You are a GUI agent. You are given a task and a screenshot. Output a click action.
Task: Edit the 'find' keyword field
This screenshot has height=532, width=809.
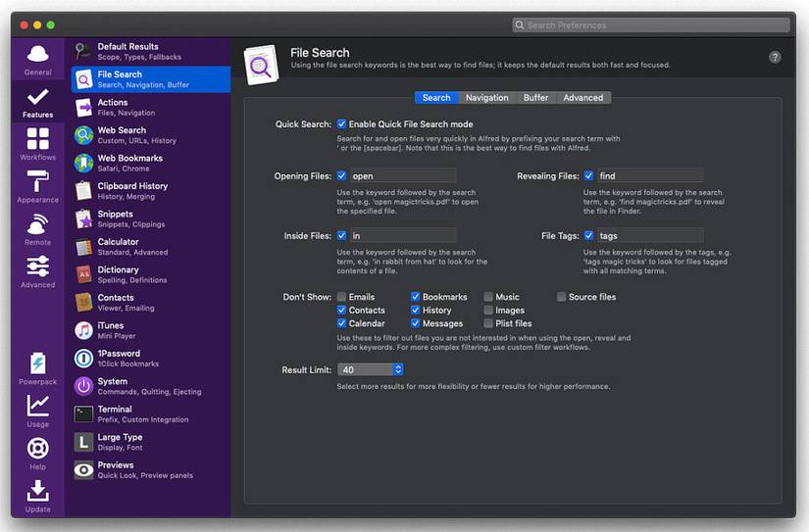click(x=650, y=175)
